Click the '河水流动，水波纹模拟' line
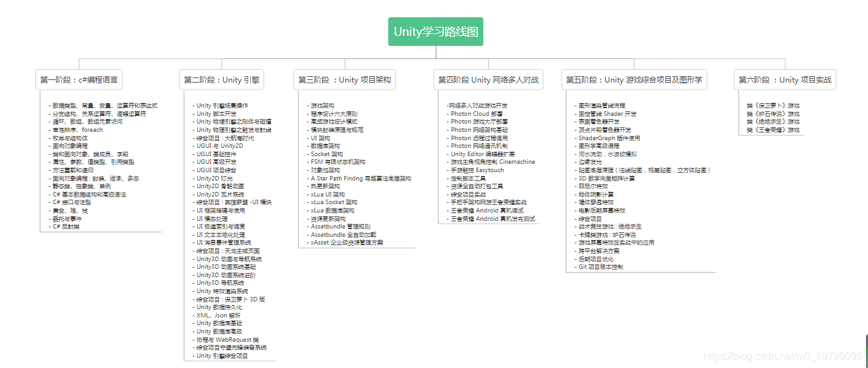The height and width of the screenshot is (368, 868). click(605, 154)
